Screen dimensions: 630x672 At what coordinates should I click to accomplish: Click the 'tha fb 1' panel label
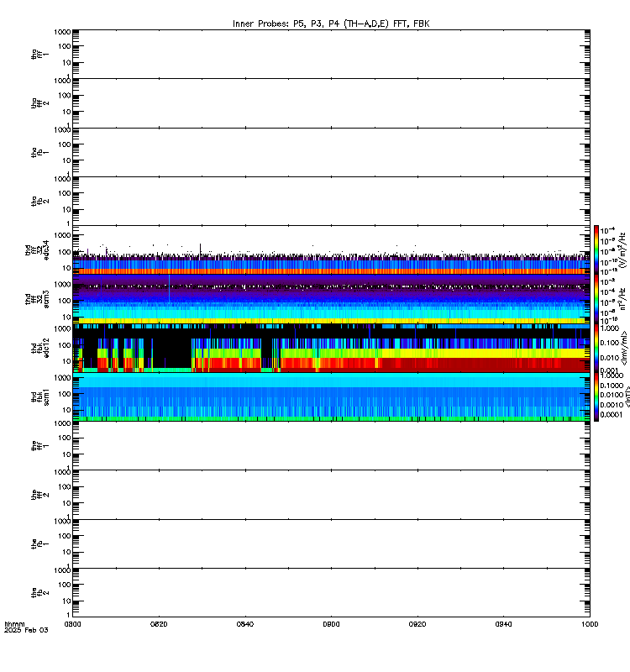coord(39,152)
